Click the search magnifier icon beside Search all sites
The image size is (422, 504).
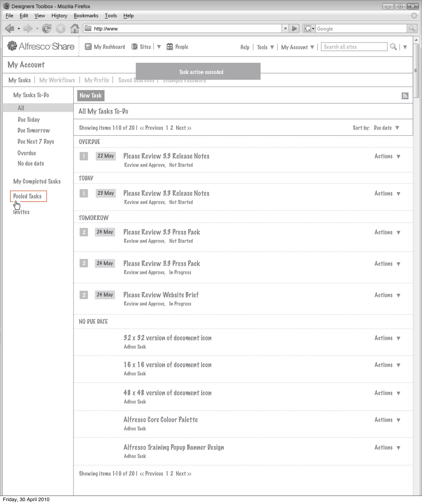(x=393, y=47)
